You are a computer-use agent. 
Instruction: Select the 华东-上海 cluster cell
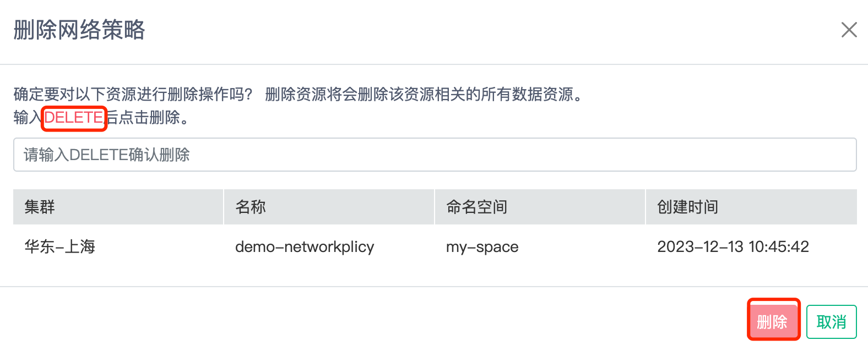(60, 246)
